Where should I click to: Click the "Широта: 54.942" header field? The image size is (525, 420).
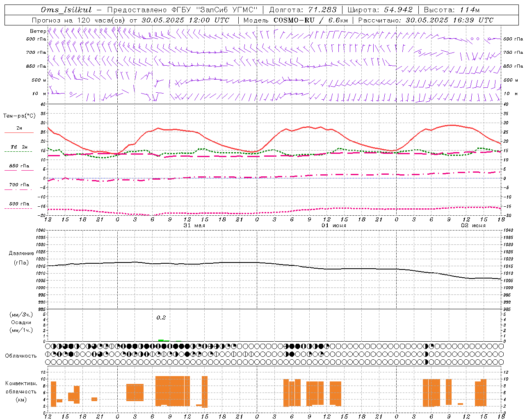[380, 9]
